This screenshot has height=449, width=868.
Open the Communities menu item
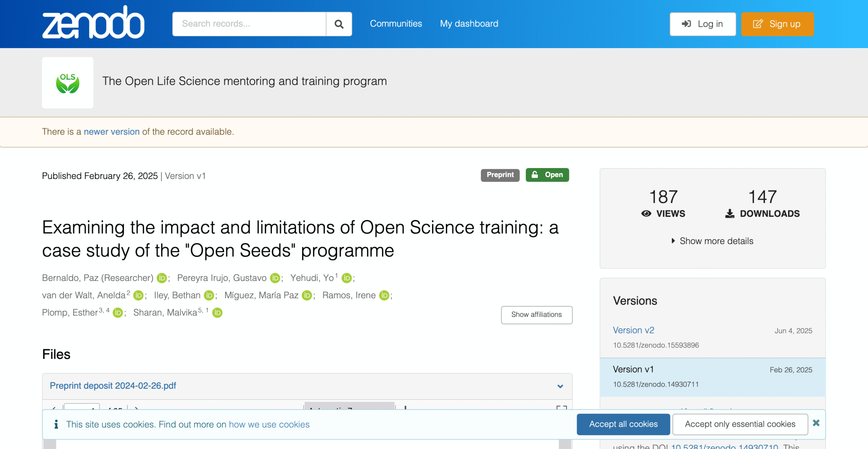pyautogui.click(x=396, y=24)
